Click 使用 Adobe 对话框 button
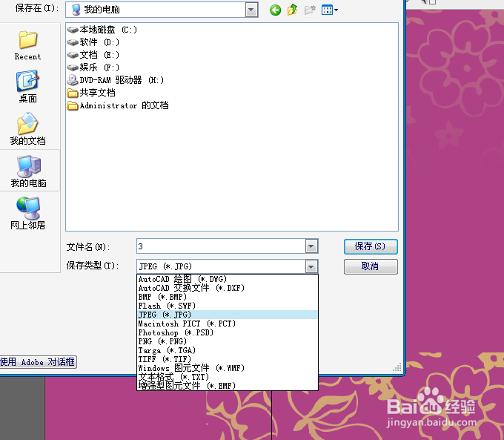 [x=38, y=362]
